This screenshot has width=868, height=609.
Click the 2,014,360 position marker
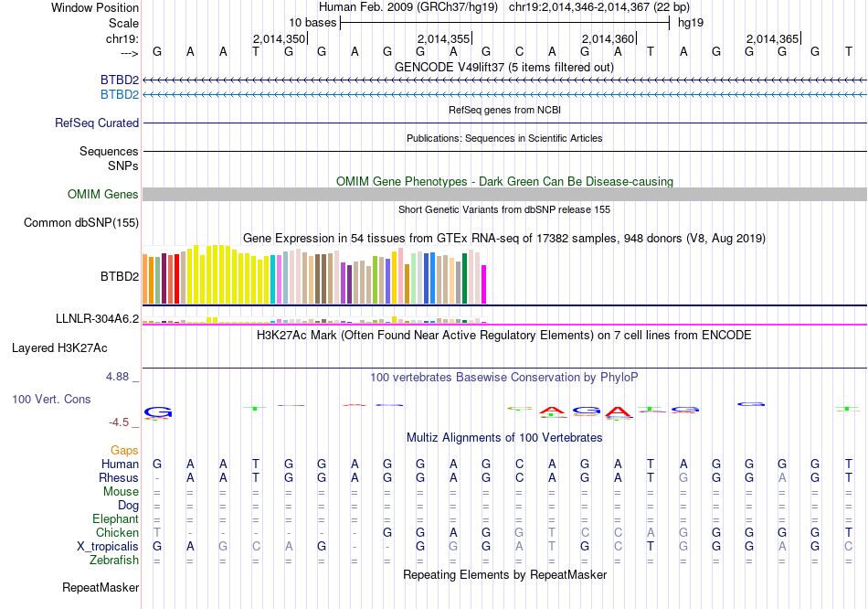(608, 38)
